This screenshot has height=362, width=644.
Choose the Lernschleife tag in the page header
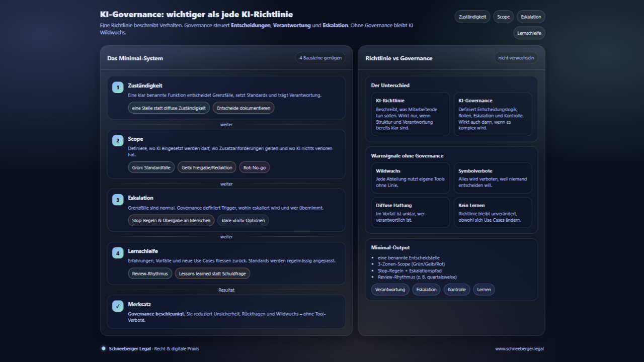[529, 33]
